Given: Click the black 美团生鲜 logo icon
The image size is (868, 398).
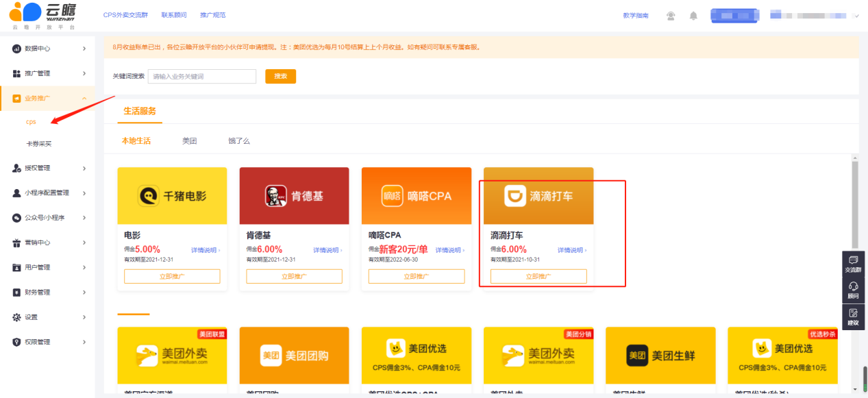Looking at the screenshot, I should tap(637, 356).
